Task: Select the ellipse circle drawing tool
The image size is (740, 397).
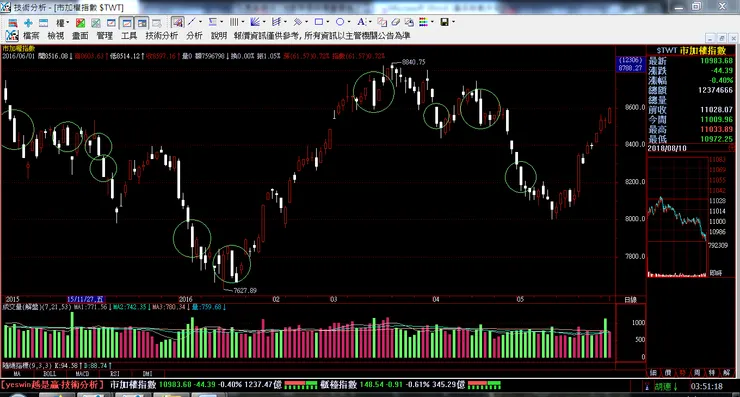Action: [340, 22]
